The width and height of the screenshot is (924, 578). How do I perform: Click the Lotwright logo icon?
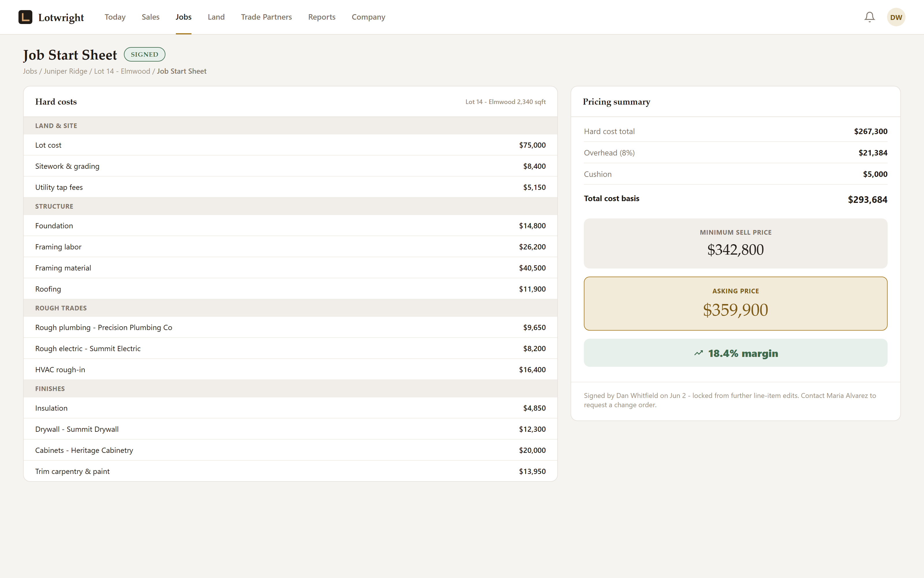pyautogui.click(x=25, y=17)
